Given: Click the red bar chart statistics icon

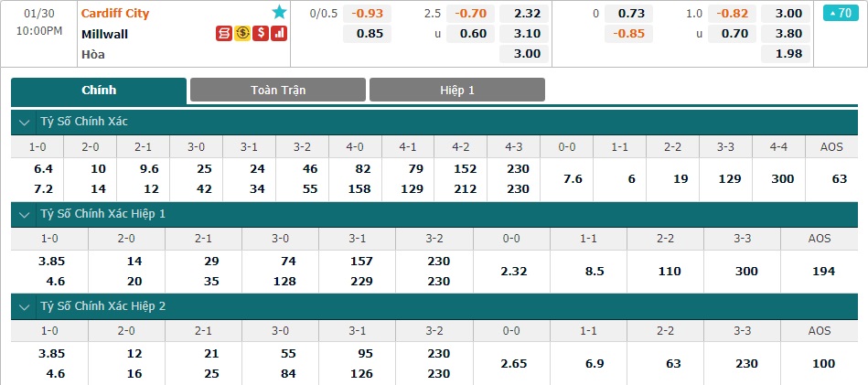Looking at the screenshot, I should [x=280, y=33].
